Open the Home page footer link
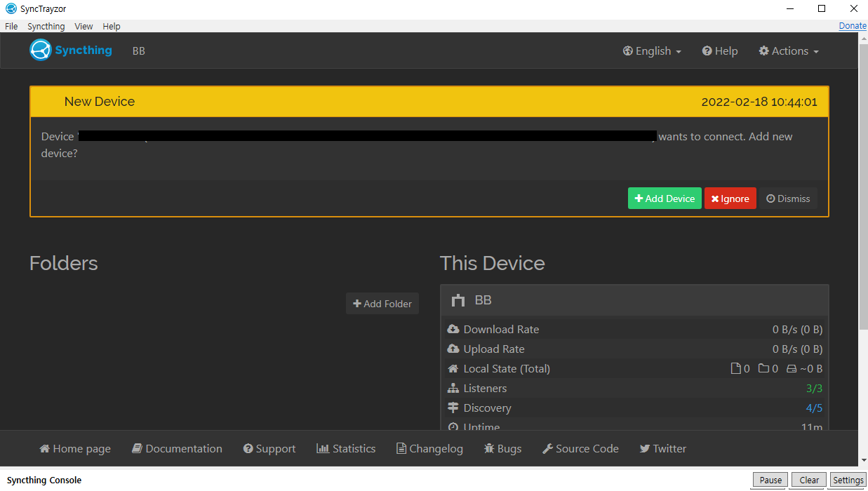 pos(75,448)
